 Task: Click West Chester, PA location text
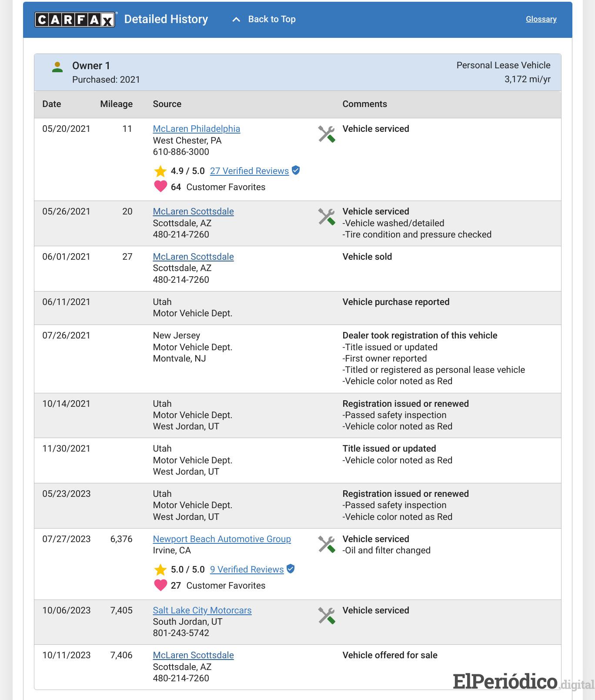click(x=187, y=141)
